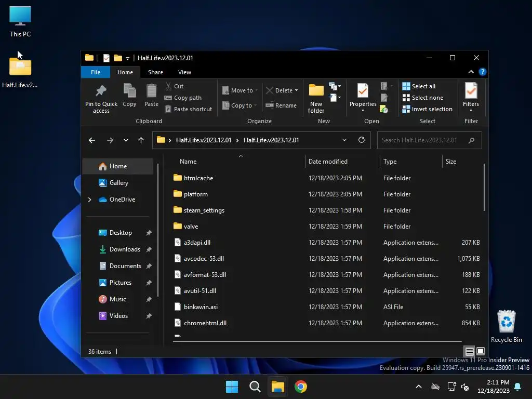Go up one folder level

[141, 140]
